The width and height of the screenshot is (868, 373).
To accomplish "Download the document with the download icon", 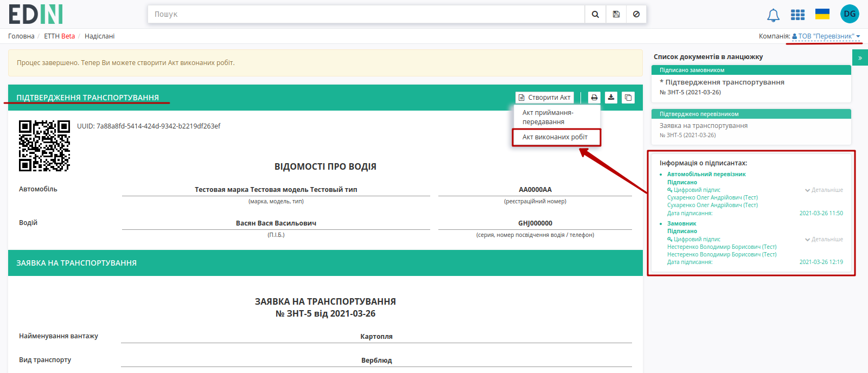I will coord(611,98).
